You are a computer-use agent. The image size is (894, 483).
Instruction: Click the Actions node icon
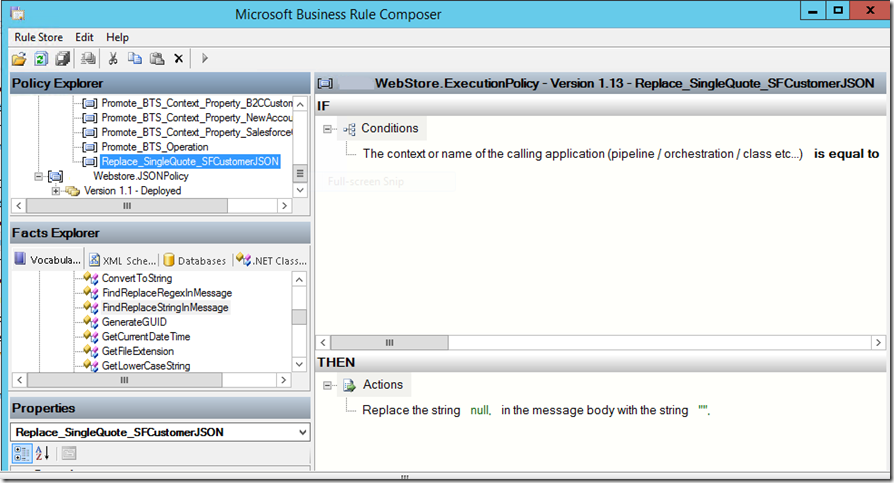349,385
